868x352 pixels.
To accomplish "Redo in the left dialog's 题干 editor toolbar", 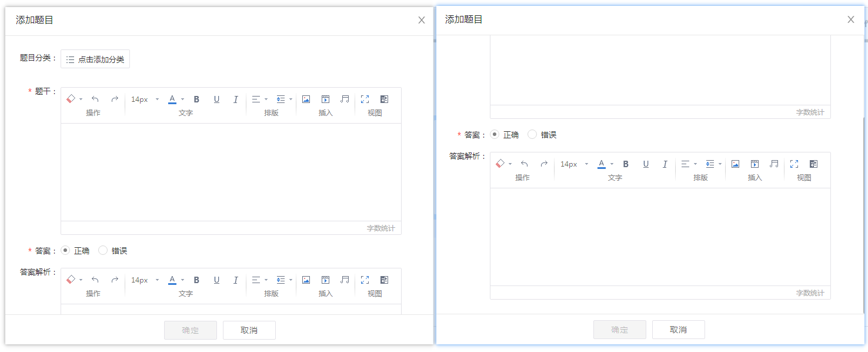I will click(x=115, y=99).
